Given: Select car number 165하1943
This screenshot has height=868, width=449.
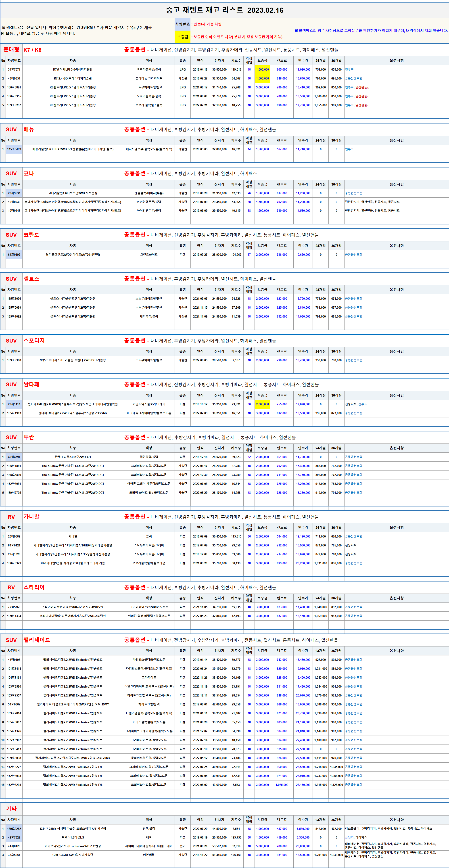Looking at the screenshot, I should pyautogui.click(x=14, y=413).
